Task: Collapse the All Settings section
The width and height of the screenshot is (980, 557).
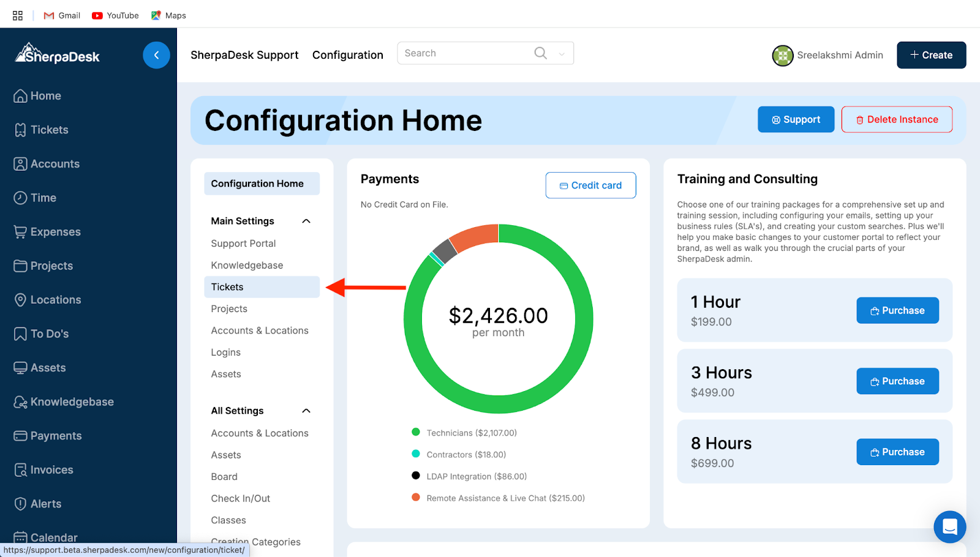Action: [x=306, y=411]
